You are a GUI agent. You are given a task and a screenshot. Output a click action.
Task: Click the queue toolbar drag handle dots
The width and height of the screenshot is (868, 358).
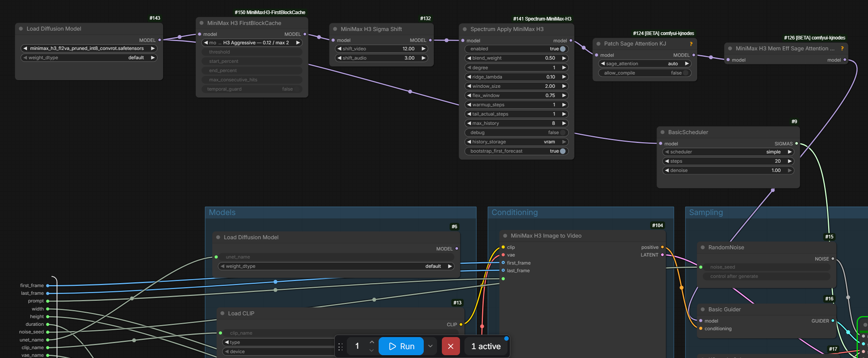(340, 347)
